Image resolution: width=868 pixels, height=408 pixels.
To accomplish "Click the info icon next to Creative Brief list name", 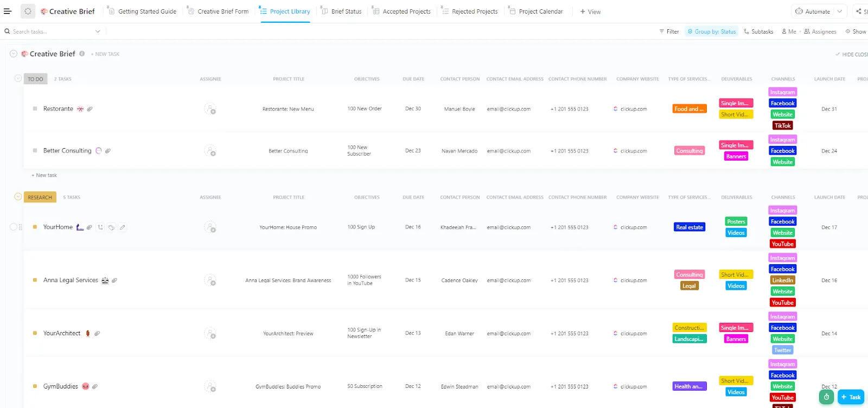I will pyautogui.click(x=82, y=54).
